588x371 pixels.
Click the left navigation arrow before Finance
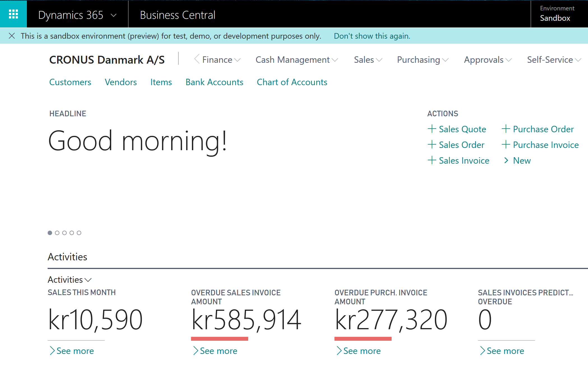click(x=197, y=59)
